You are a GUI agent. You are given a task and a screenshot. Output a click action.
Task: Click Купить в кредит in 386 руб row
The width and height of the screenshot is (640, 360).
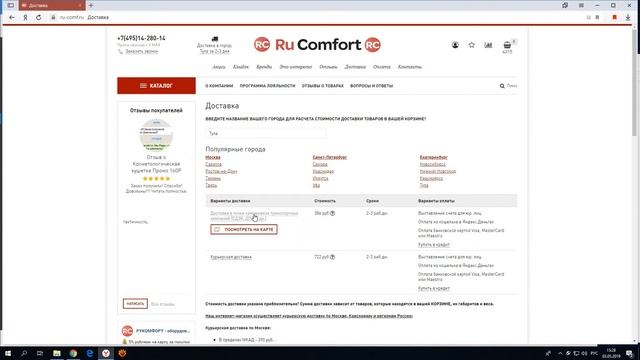coord(433,244)
